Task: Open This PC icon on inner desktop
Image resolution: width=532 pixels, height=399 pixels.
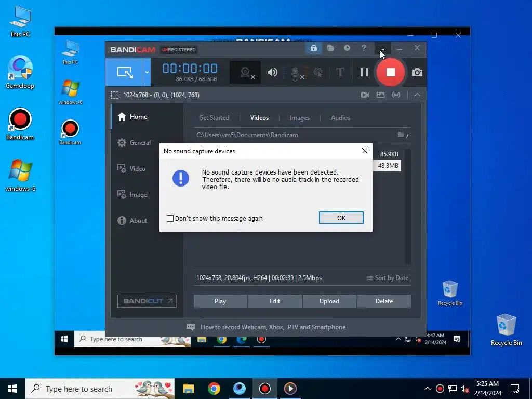Action: 70,52
